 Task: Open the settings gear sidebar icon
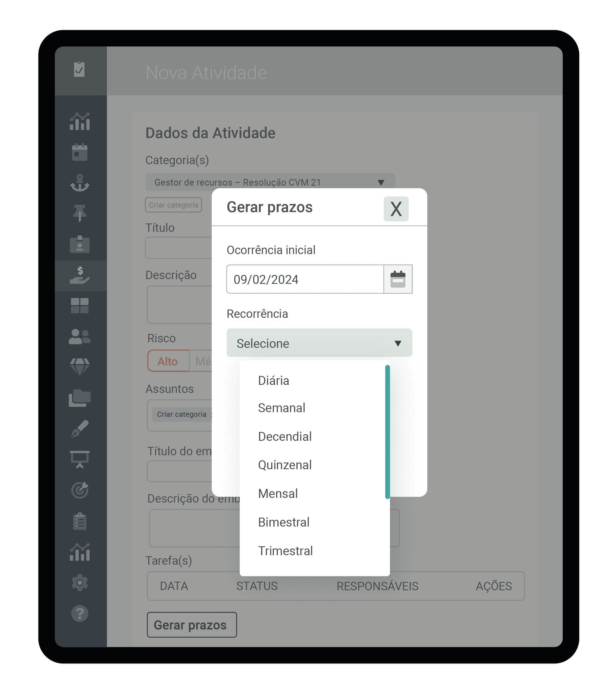(80, 583)
